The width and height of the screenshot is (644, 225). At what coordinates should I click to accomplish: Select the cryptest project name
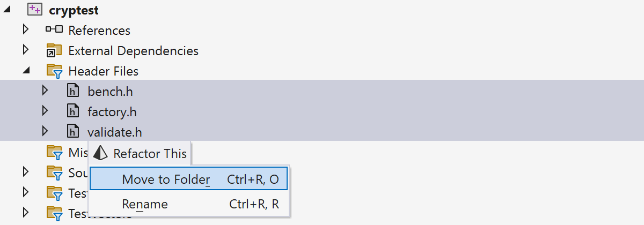click(x=74, y=10)
